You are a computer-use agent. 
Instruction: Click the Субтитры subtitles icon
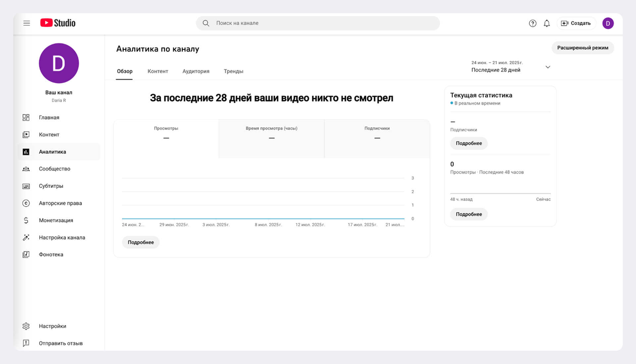click(26, 186)
